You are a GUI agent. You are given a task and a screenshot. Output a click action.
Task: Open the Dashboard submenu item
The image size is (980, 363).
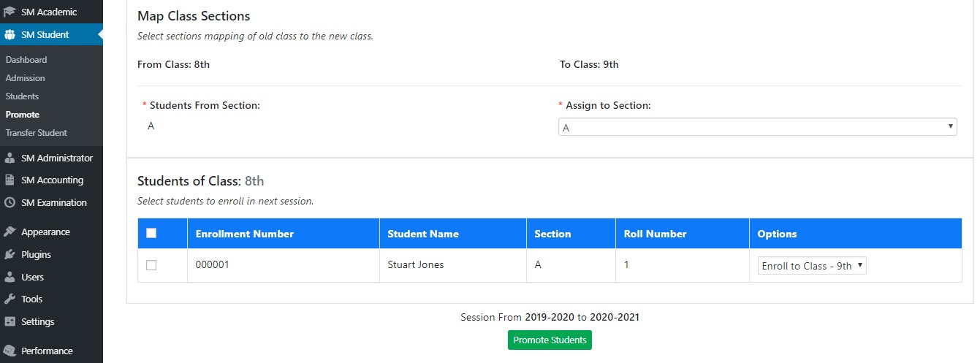[x=26, y=60]
